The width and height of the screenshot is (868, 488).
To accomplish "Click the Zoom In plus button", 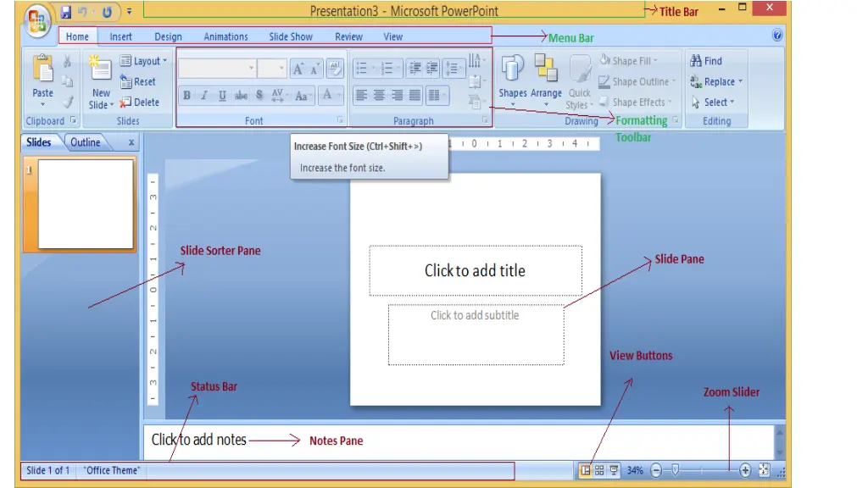I will 745,470.
